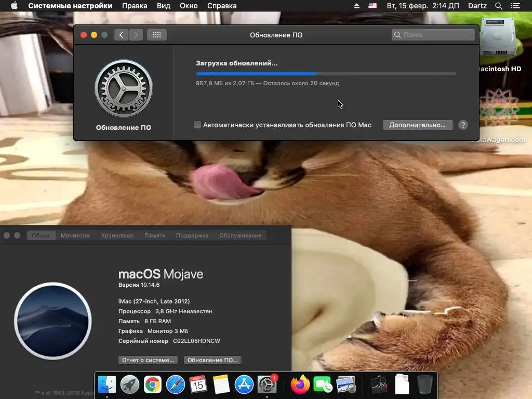Click the update download progress bar
This screenshot has width=532, height=399.
point(326,73)
